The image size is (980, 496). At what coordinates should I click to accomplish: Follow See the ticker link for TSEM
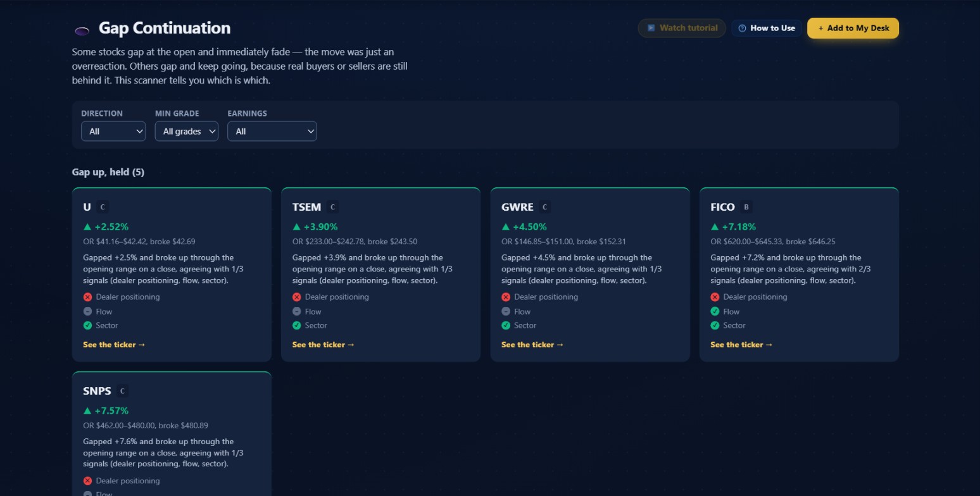click(323, 345)
